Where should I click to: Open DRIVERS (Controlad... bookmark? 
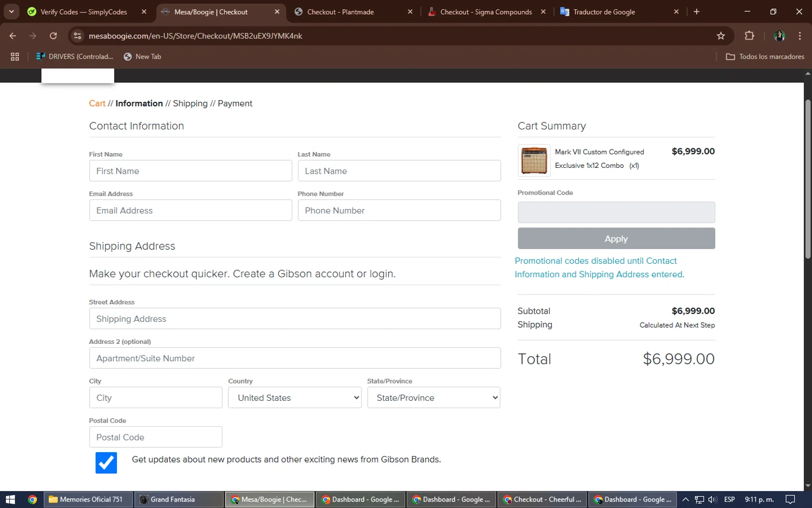pyautogui.click(x=75, y=56)
